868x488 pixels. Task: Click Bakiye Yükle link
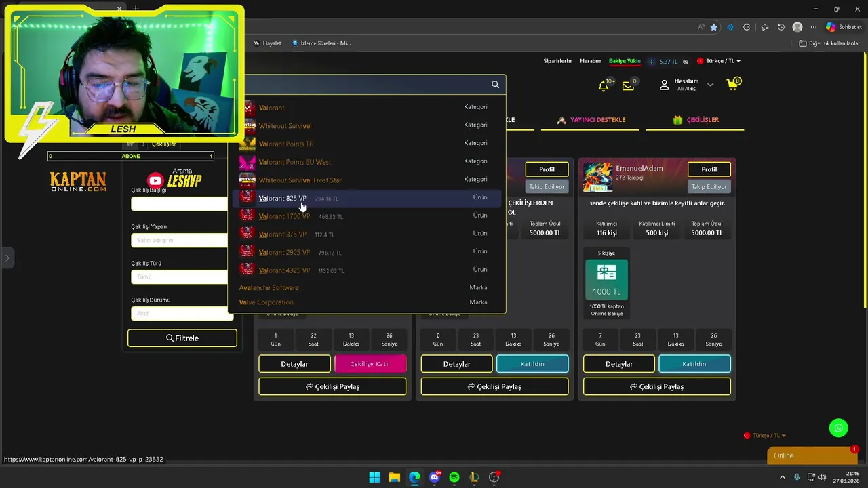[x=625, y=61]
